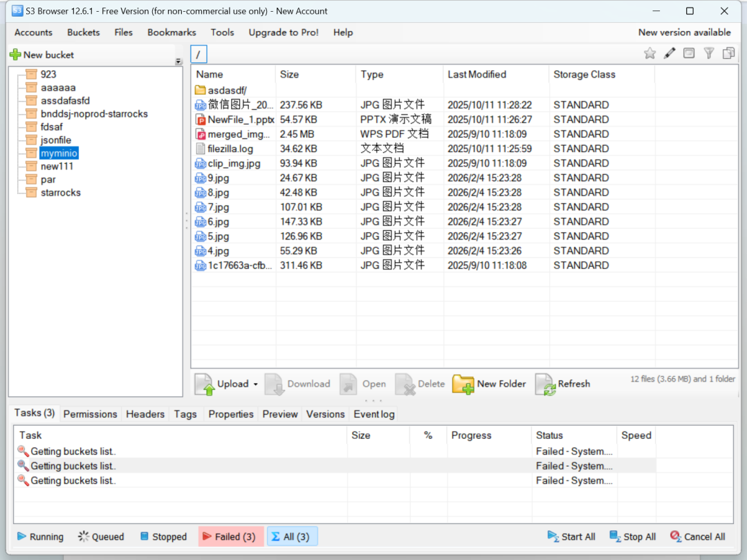The image size is (747, 560).
Task: Toggle the Failed (3) filter
Action: 231,536
